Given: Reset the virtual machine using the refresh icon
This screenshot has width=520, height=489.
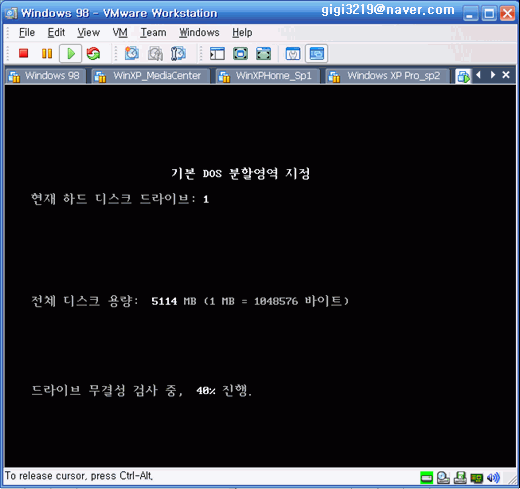Looking at the screenshot, I should tap(93, 53).
